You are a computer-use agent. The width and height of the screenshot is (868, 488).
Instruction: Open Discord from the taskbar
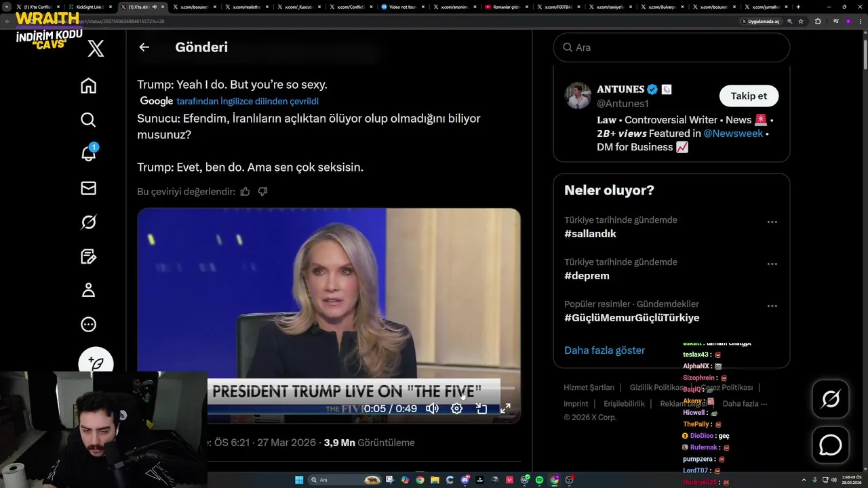(465, 480)
